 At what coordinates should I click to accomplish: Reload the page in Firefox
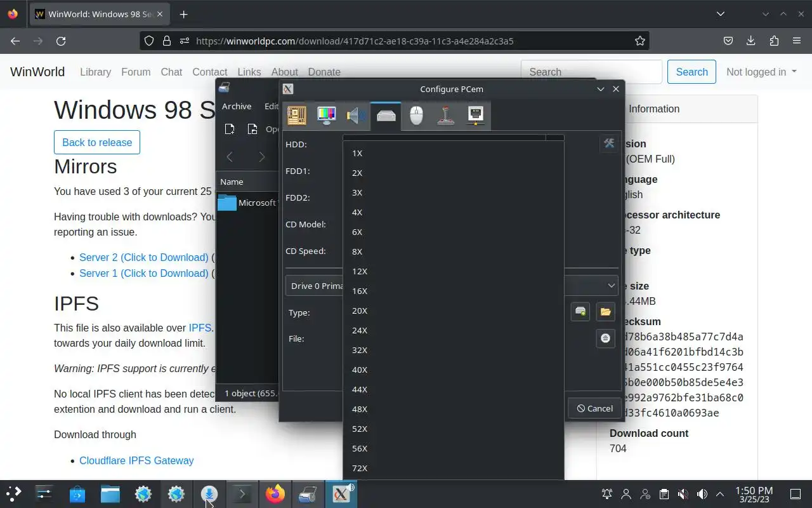tap(61, 41)
